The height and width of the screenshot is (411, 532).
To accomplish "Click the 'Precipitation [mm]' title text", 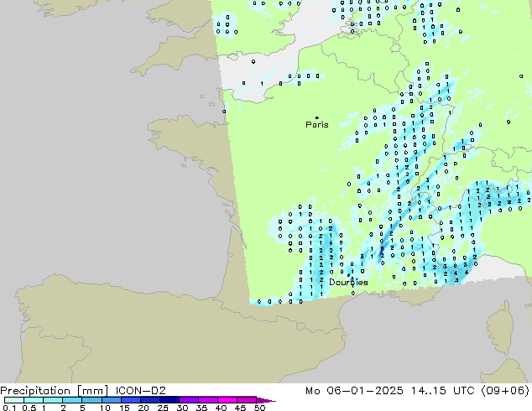I will (55, 391).
